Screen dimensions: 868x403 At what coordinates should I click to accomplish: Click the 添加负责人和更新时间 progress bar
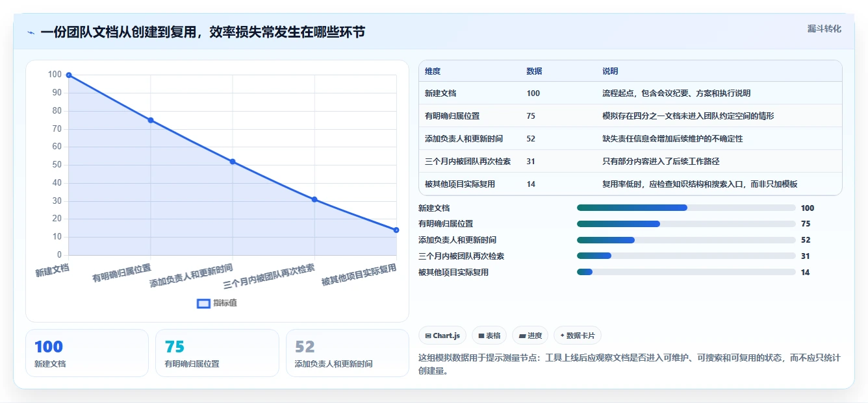tap(686, 240)
